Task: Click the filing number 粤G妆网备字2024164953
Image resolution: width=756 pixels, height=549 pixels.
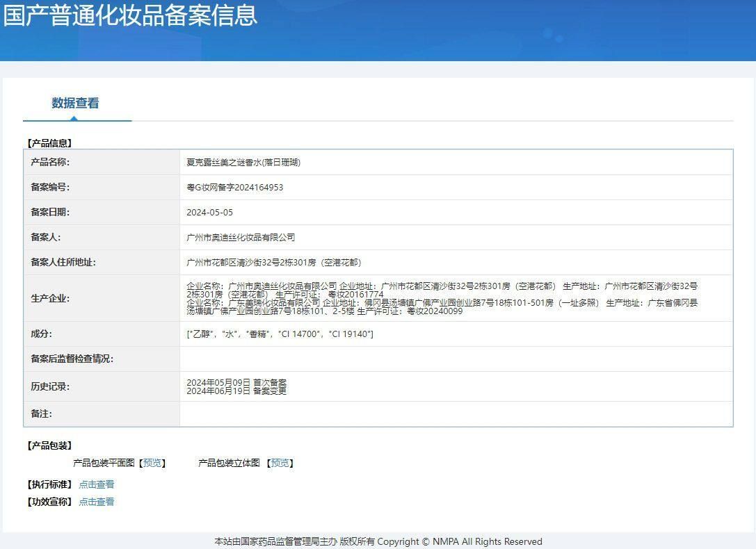Action: [x=235, y=188]
